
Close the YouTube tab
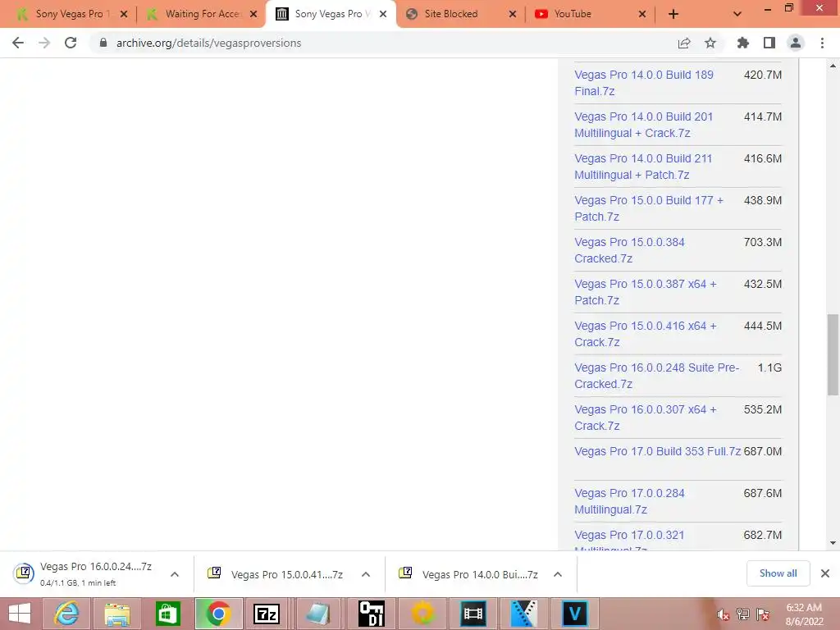coord(642,15)
